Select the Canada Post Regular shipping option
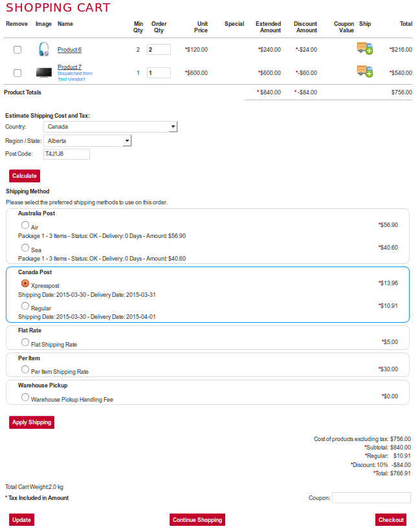This screenshot has height=531, width=420. coord(25,305)
